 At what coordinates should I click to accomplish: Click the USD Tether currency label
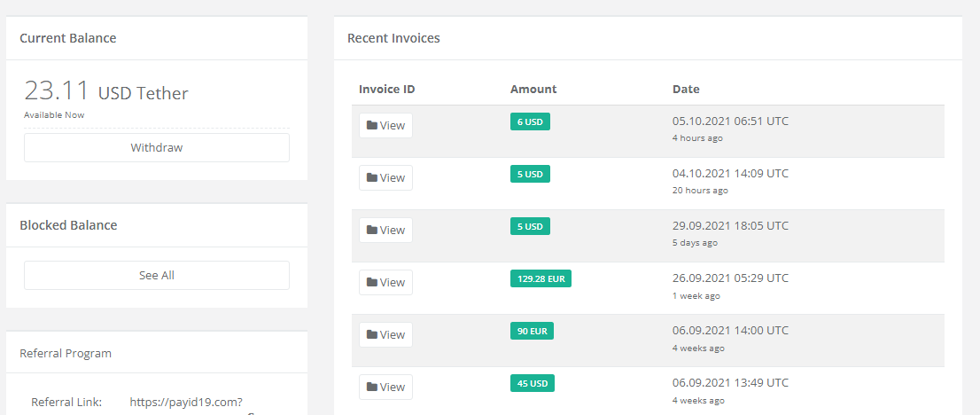coord(144,93)
